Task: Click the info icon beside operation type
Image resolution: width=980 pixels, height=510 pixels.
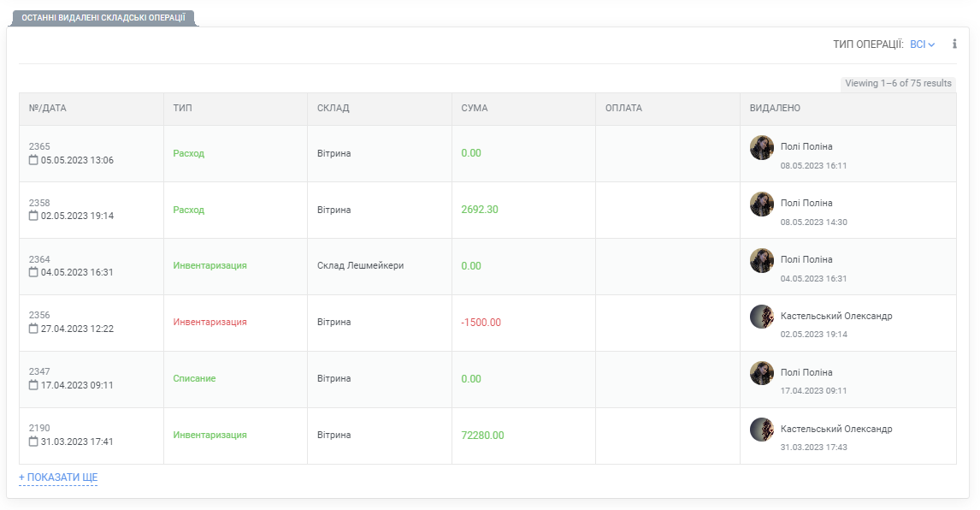Action: click(x=954, y=44)
